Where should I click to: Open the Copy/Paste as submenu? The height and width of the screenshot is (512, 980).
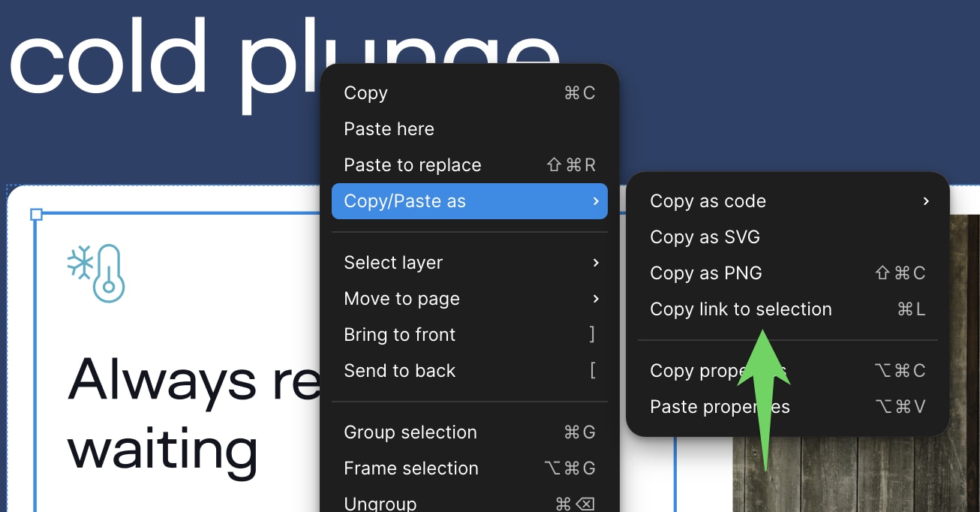coord(405,200)
